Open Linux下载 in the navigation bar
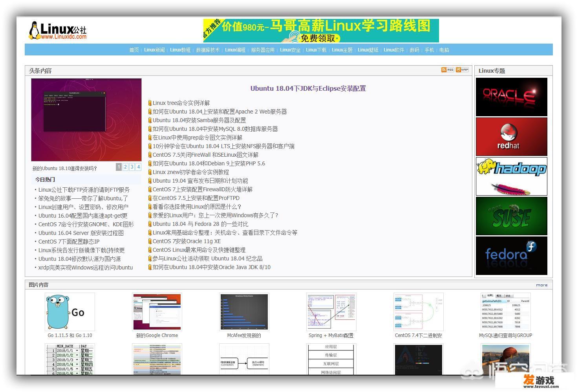The height and width of the screenshot is (392, 578). [316, 50]
